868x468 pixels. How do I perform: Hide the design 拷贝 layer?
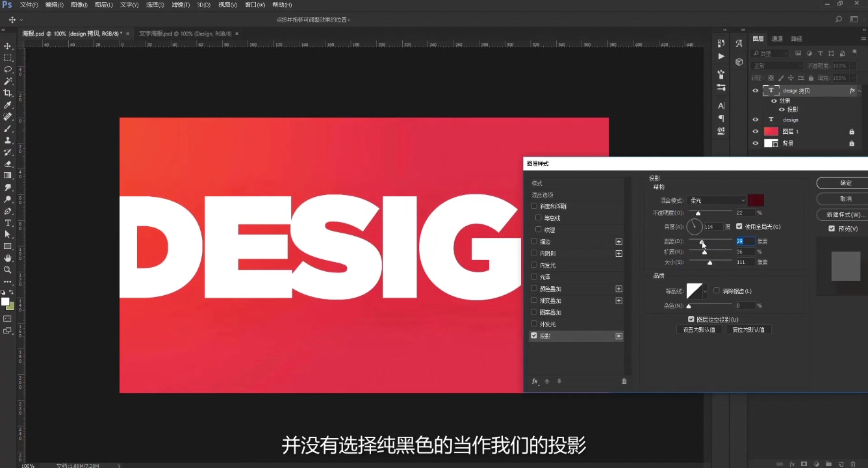click(755, 91)
